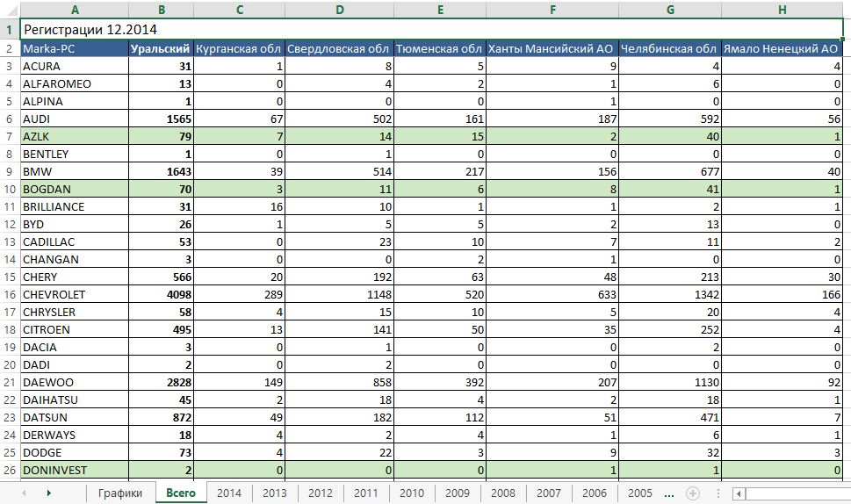Show previous sheet tabs with the left arrow
The image size is (851, 504).
click(x=24, y=493)
